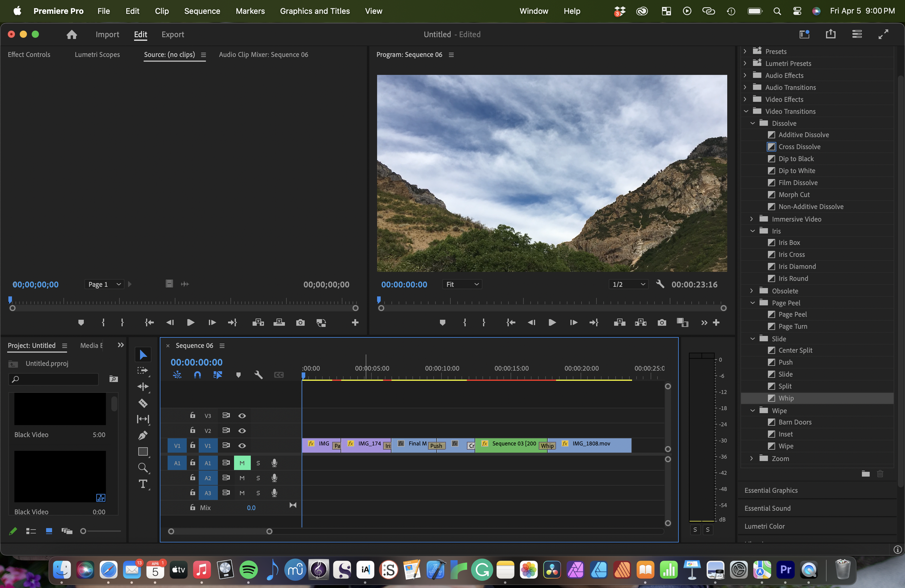The image size is (905, 588).
Task: Click the Export Frame camera in Program monitor
Action: coord(662,323)
